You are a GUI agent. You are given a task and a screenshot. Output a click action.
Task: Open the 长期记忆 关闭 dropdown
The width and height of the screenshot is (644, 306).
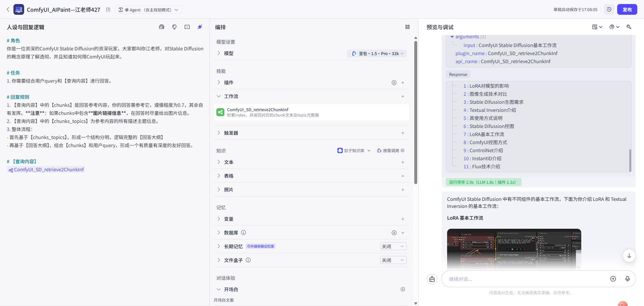pos(393,246)
